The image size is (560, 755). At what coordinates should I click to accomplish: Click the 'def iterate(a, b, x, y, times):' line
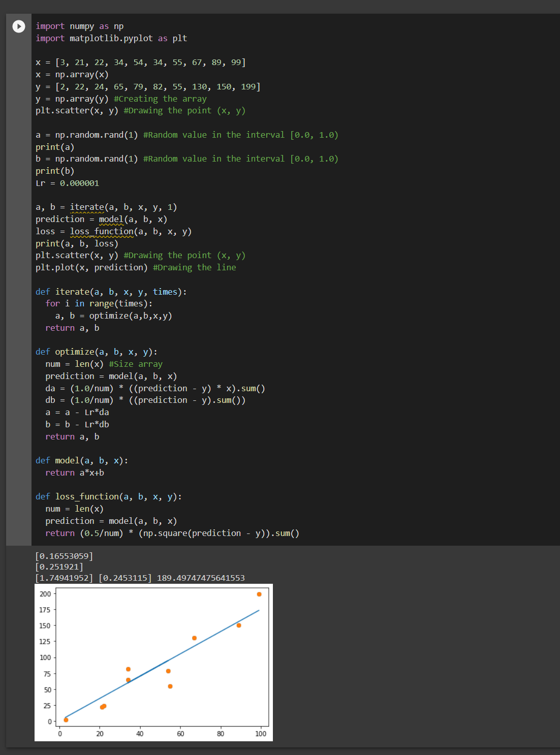pyautogui.click(x=111, y=292)
